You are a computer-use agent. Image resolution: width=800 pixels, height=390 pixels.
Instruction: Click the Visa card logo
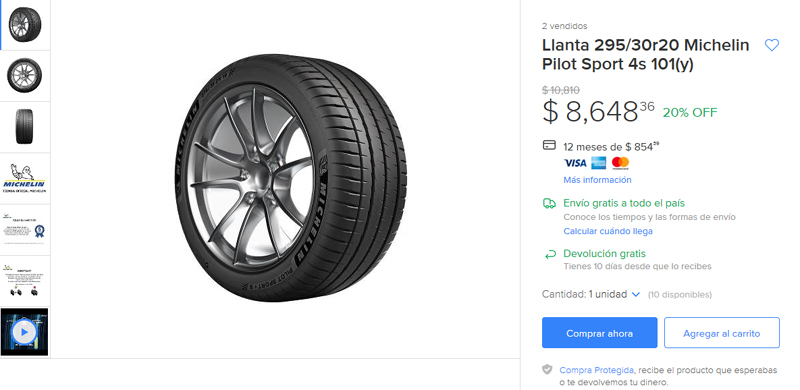(x=575, y=163)
